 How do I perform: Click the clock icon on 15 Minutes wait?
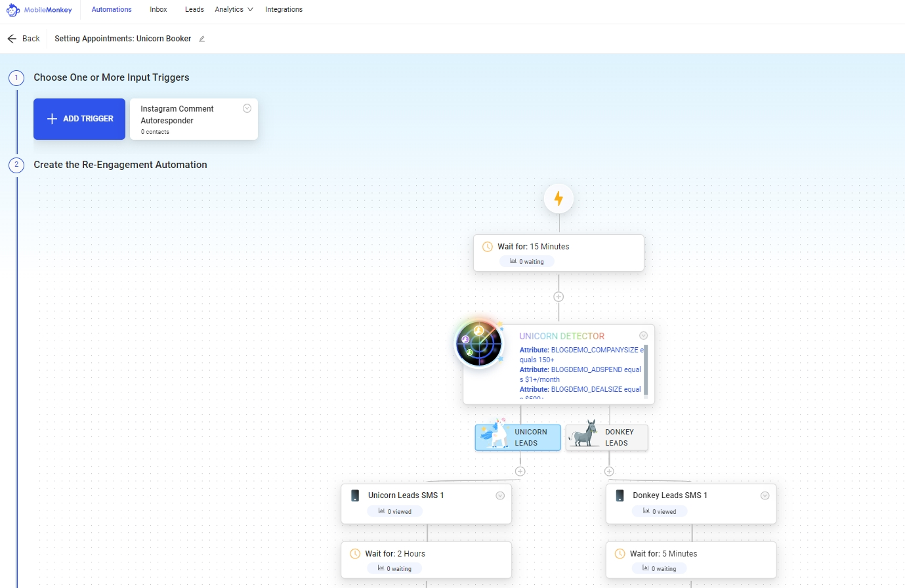pos(488,247)
